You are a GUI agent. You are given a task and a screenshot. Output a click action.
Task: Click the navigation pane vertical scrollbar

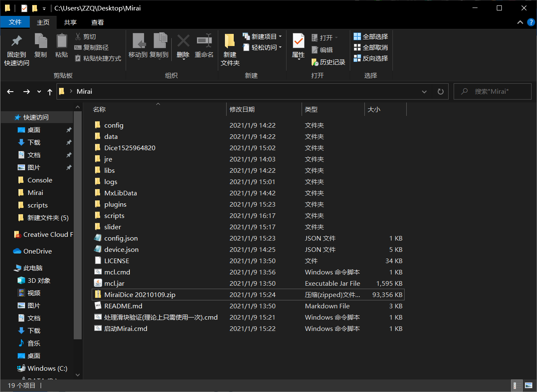point(77,226)
